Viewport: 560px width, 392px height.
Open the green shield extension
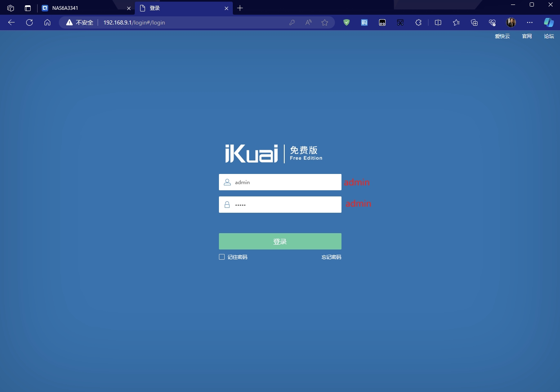coord(346,22)
